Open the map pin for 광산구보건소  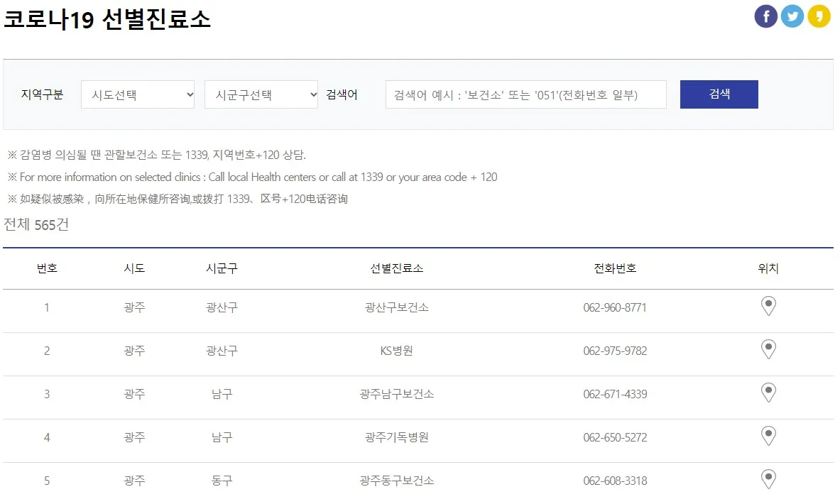[768, 305]
